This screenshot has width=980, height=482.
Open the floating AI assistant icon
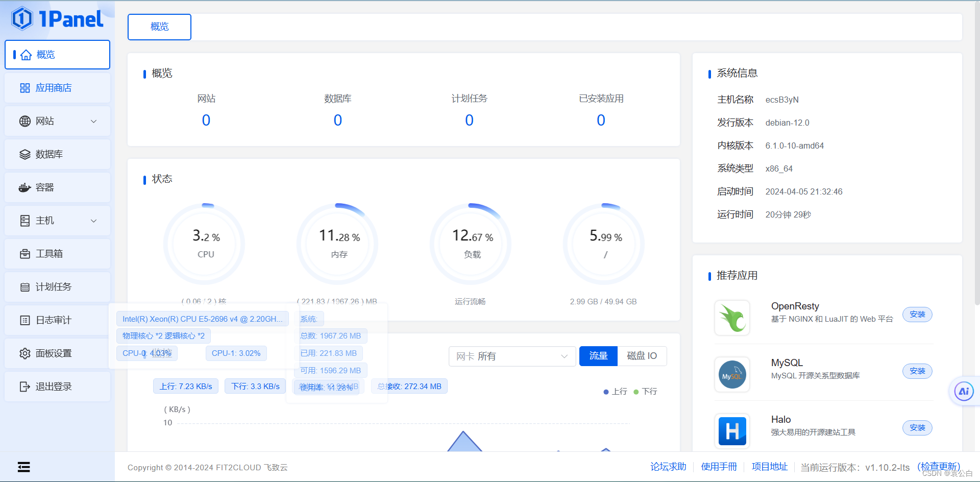(x=964, y=392)
